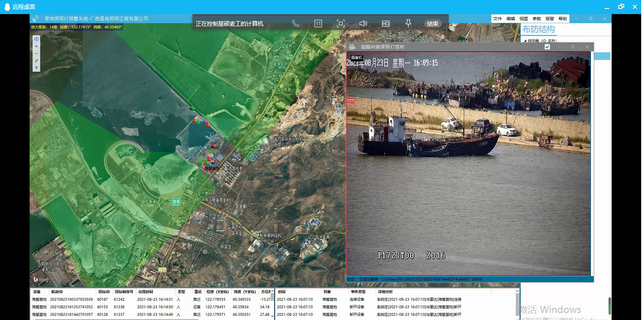
Task: Pin the remote control toolbar
Action: click(x=408, y=23)
